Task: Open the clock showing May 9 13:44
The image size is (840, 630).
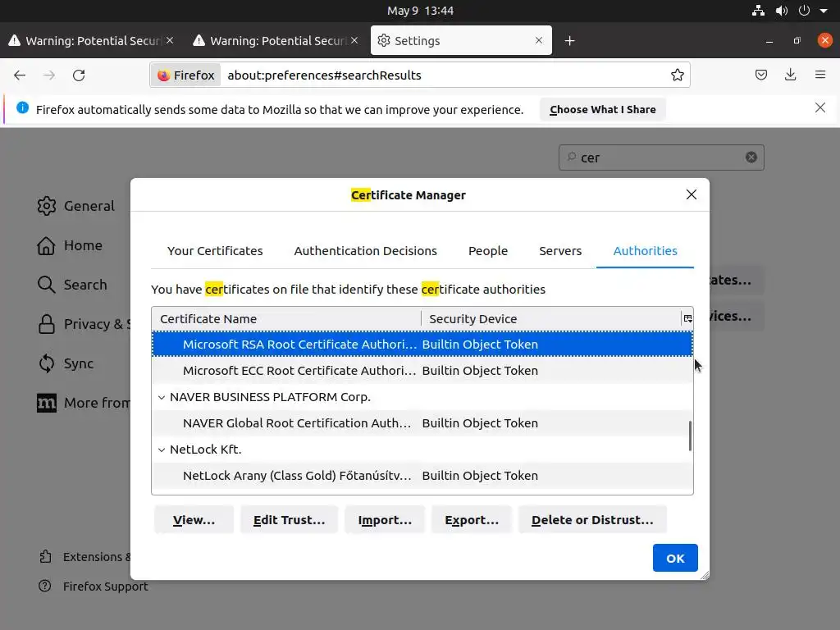Action: 420,11
